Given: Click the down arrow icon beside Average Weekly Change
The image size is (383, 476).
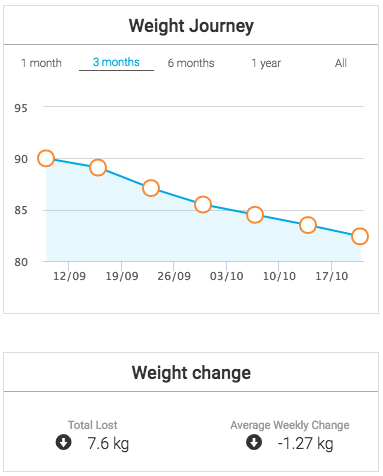Looking at the screenshot, I should tap(254, 442).
